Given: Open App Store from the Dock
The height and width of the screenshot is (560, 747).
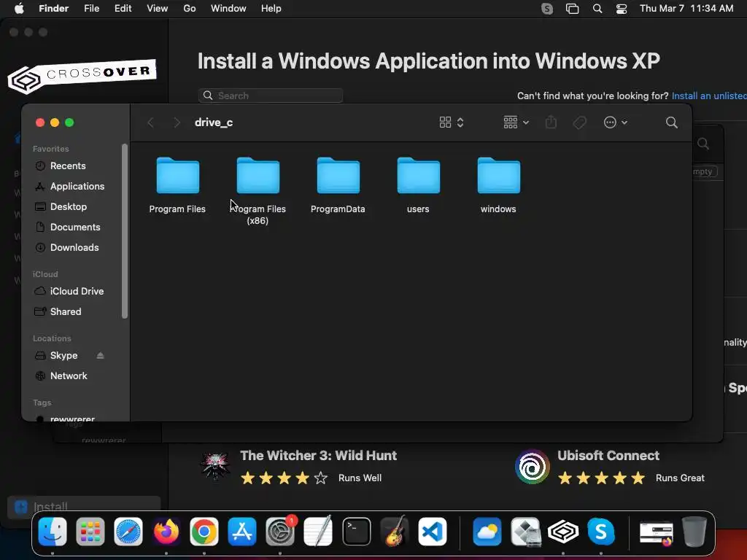Looking at the screenshot, I should point(242,532).
